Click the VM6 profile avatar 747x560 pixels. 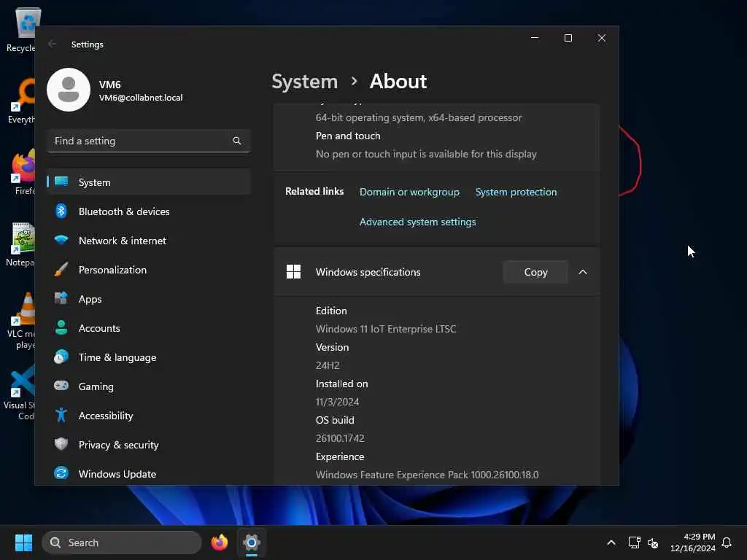(x=69, y=90)
